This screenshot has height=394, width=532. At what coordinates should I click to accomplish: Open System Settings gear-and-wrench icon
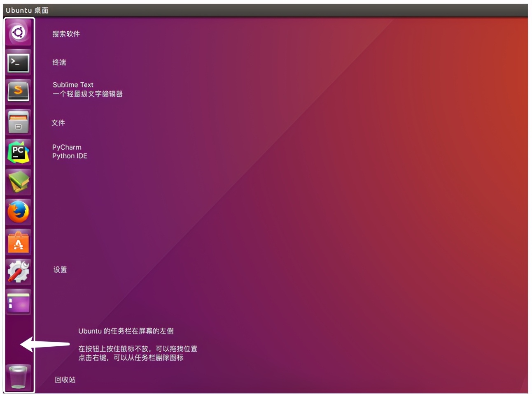[19, 272]
